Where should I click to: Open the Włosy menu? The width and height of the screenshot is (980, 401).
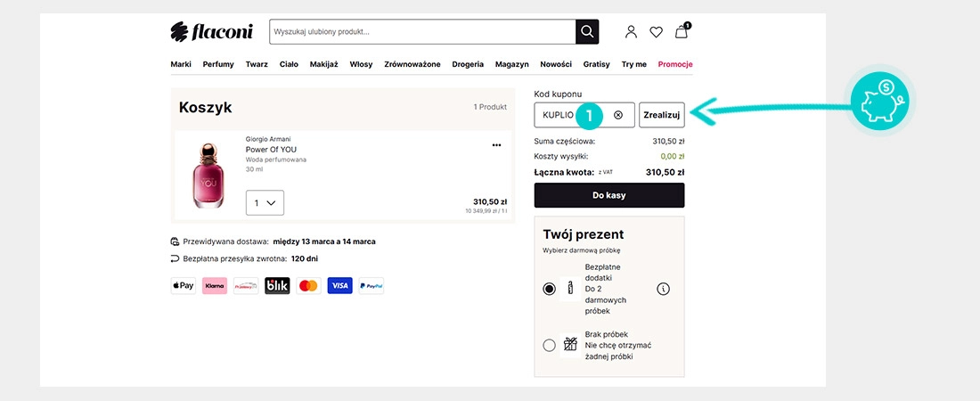(361, 64)
